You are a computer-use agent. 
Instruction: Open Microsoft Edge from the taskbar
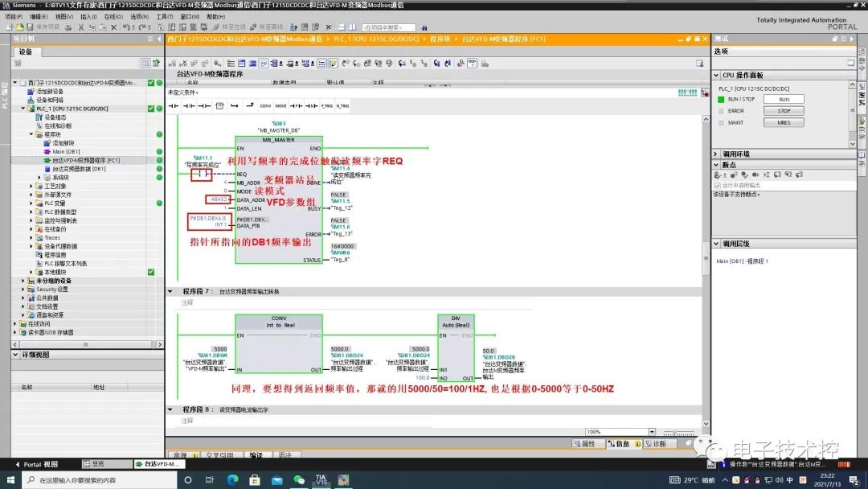(232, 480)
